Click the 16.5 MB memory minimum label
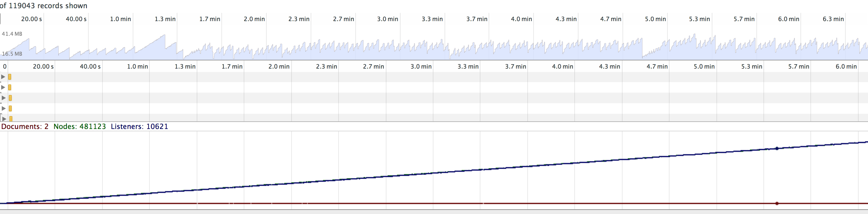 tap(12, 54)
